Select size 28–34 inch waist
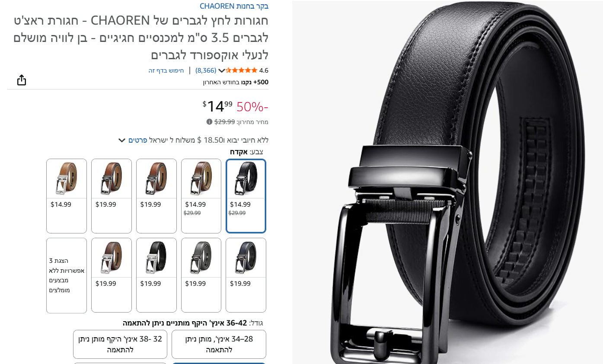Image resolution: width=603 pixels, height=364 pixels. pos(219,344)
